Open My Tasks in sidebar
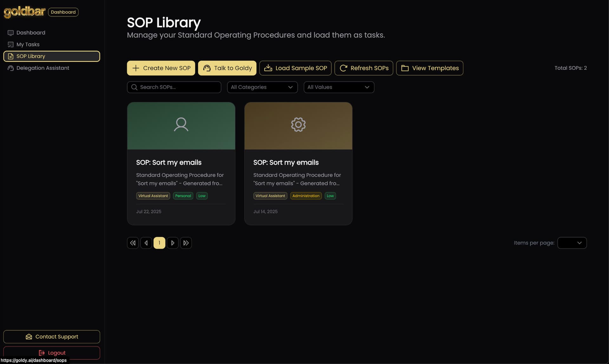The height and width of the screenshot is (364, 609). (28, 44)
